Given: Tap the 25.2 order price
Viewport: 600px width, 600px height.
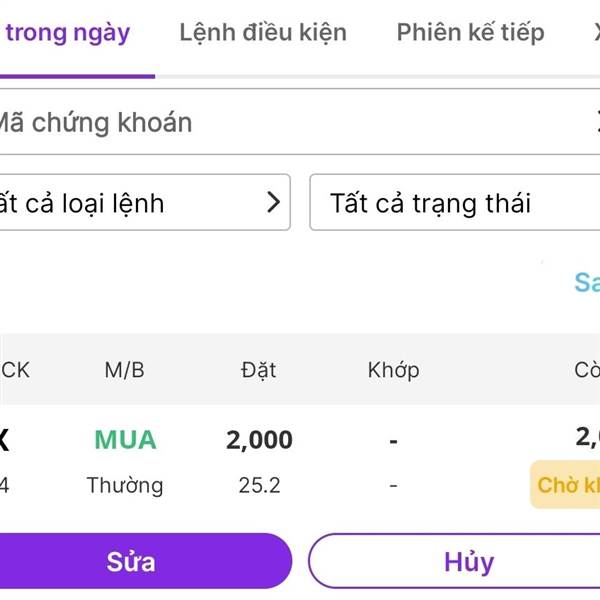Looking at the screenshot, I should [x=259, y=486].
